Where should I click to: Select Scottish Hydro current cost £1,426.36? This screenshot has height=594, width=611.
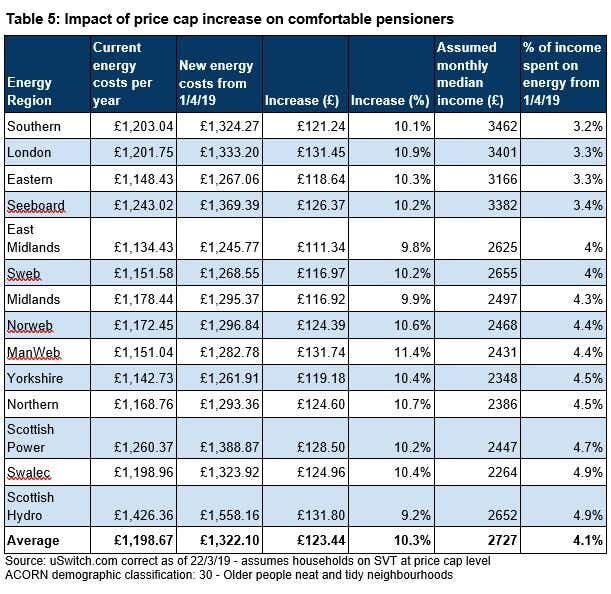click(134, 506)
